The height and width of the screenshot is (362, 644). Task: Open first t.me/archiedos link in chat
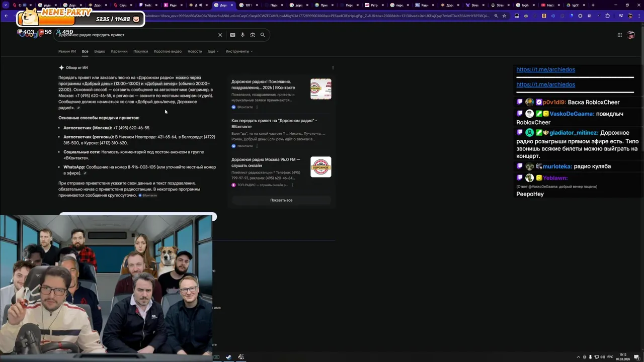(545, 69)
